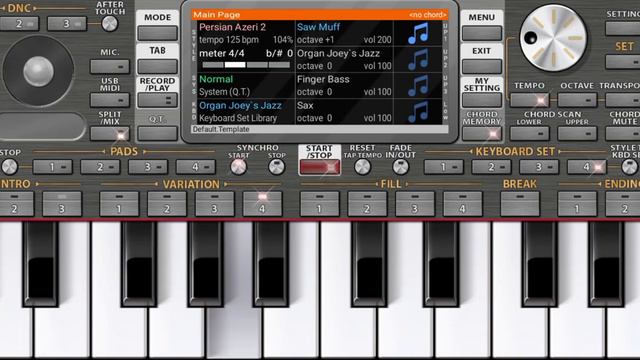
Task: Toggle the Chord Mute button
Action: 623,133
